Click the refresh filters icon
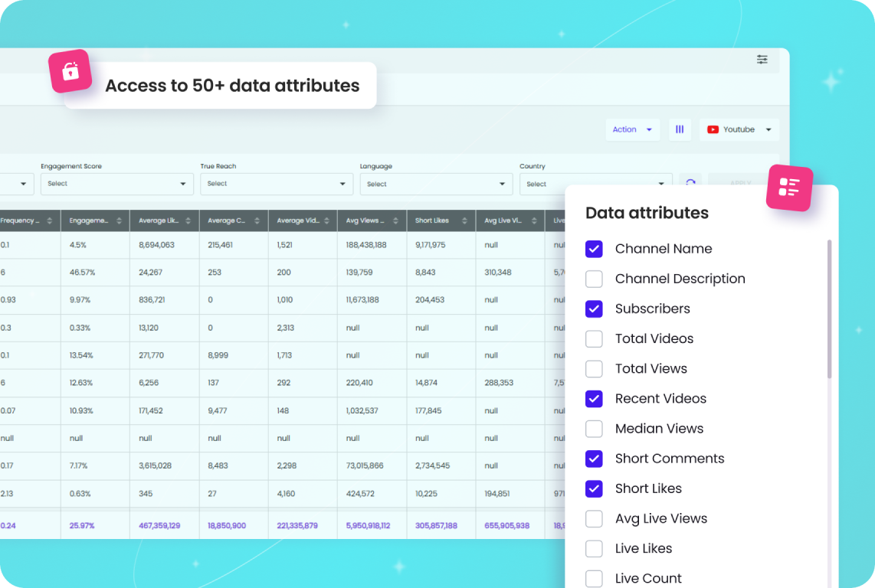 690,182
